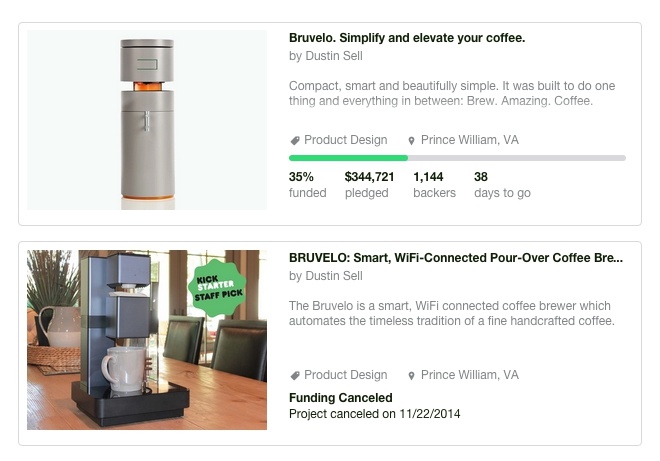Click Prince William, VA in first card
The image size is (660, 461).
(x=469, y=140)
